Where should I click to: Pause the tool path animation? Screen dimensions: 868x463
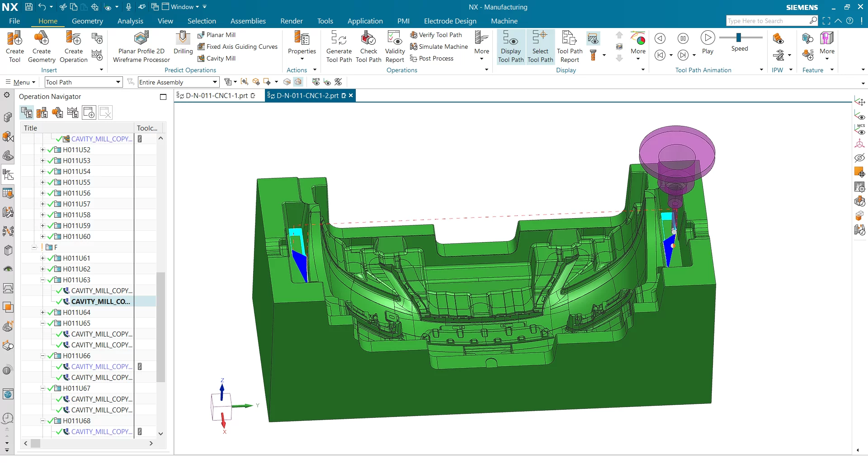[x=683, y=38]
